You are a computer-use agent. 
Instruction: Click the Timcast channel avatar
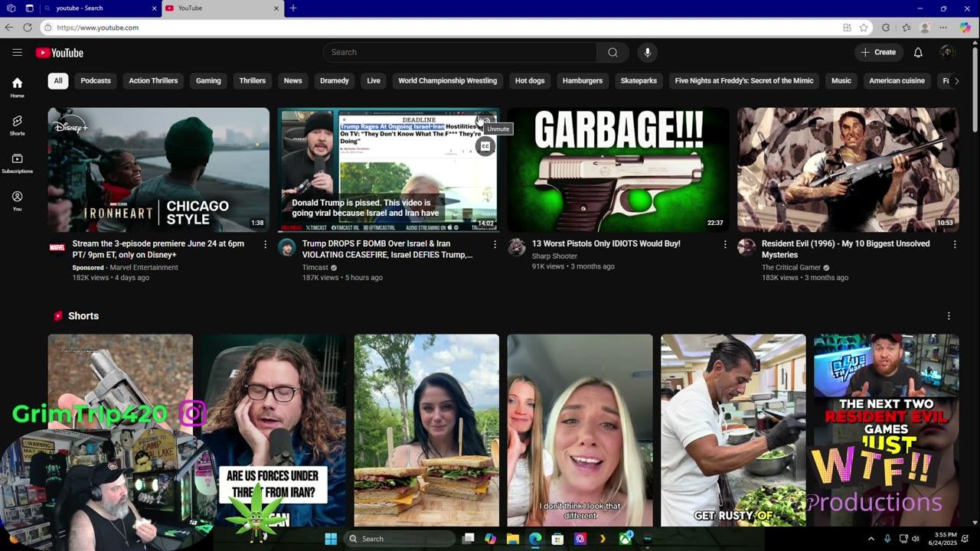[x=287, y=246]
